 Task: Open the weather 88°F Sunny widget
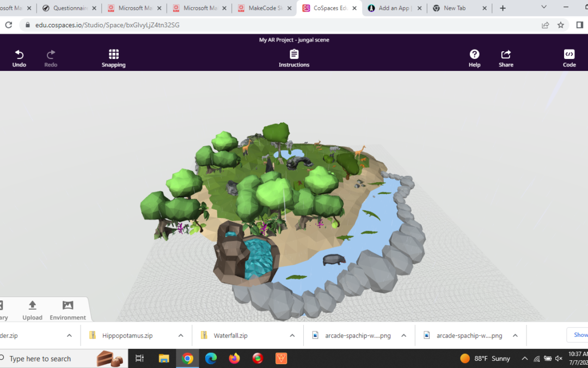pos(485,359)
